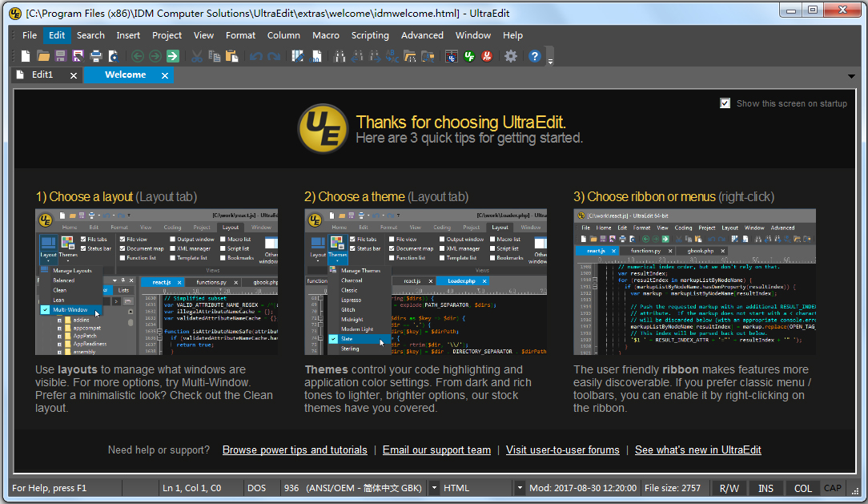This screenshot has width=868, height=504.
Task: Click R/W in the status bar
Action: [729, 488]
